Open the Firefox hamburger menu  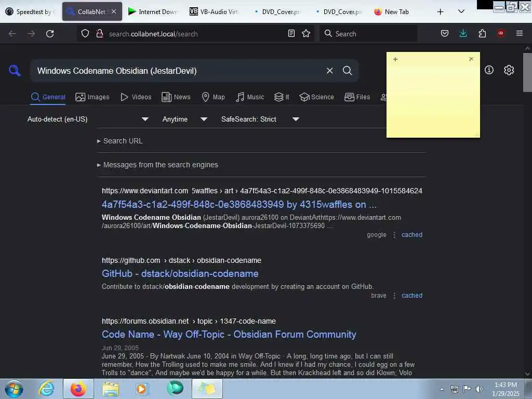(520, 33)
